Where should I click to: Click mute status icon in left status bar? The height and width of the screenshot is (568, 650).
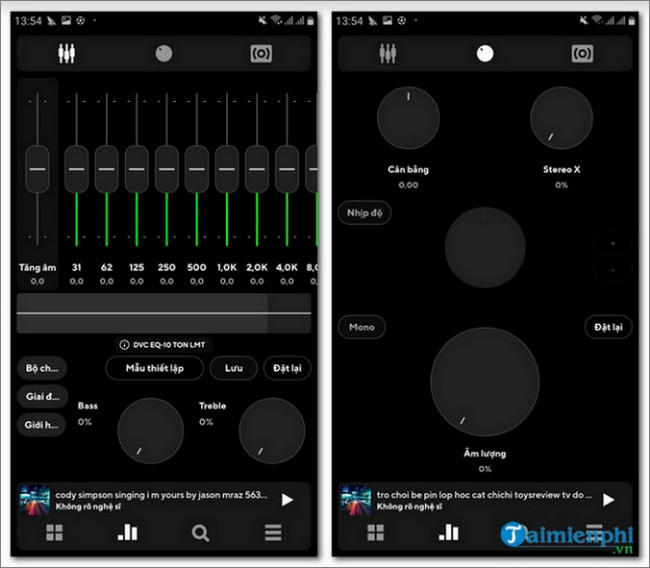[262, 20]
